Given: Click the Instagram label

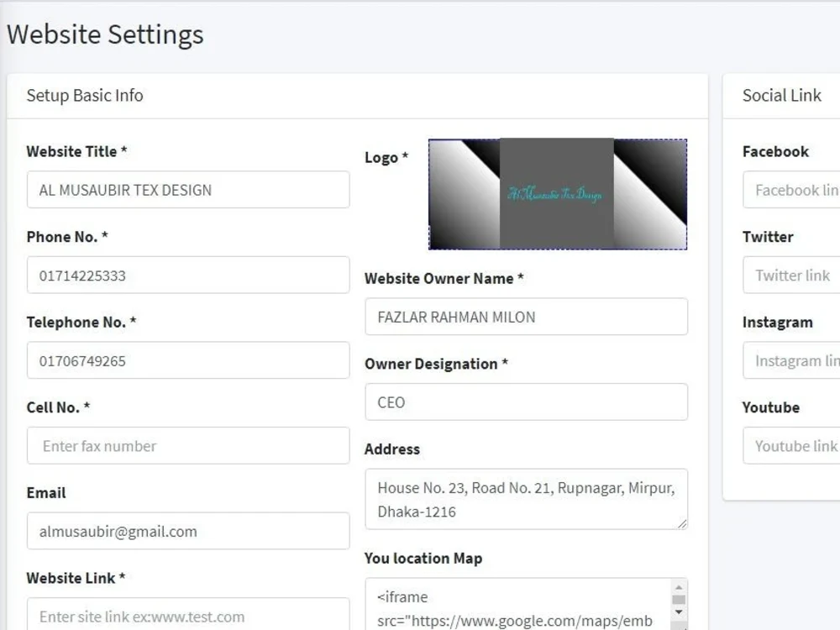Looking at the screenshot, I should 777,322.
